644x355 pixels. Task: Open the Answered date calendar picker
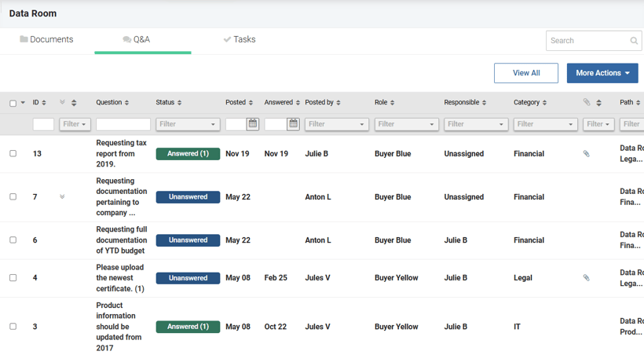click(x=293, y=124)
